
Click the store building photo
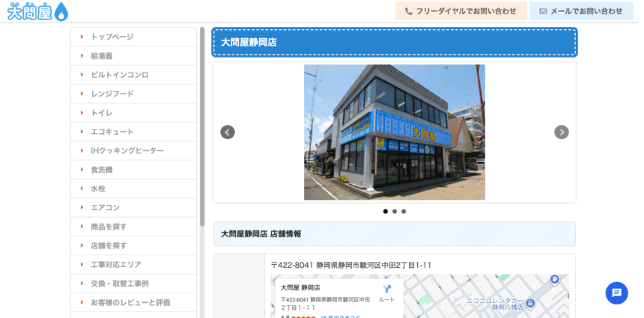pyautogui.click(x=394, y=132)
